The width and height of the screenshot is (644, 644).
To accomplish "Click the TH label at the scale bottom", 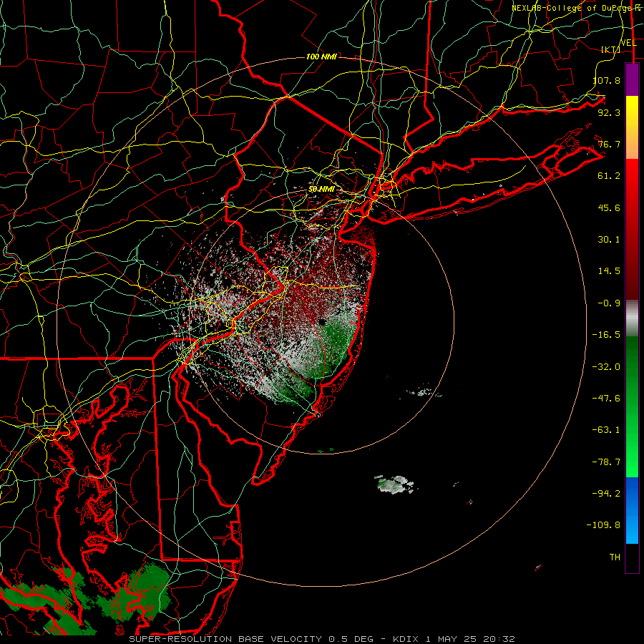I will point(615,557).
